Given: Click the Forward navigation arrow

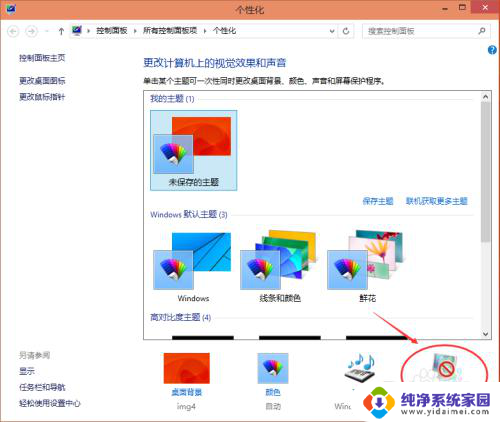Looking at the screenshot, I should click(31, 31).
